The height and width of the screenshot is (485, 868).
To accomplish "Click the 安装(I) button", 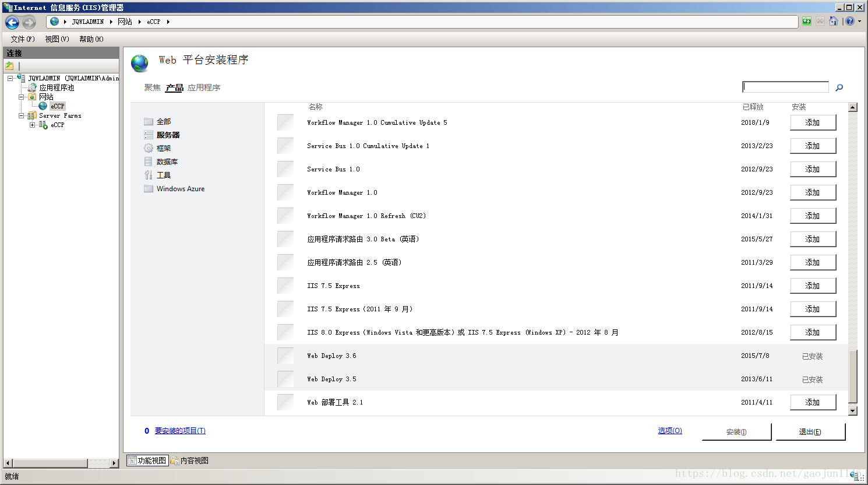I will (736, 432).
